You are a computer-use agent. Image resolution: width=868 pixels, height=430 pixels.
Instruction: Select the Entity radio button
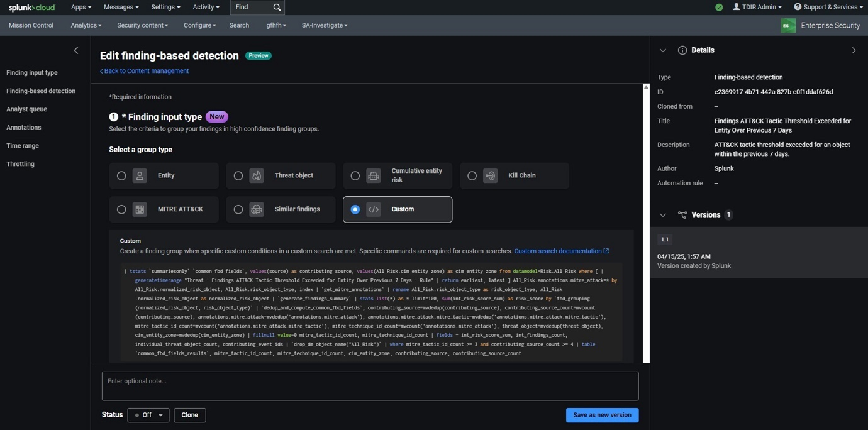point(121,176)
